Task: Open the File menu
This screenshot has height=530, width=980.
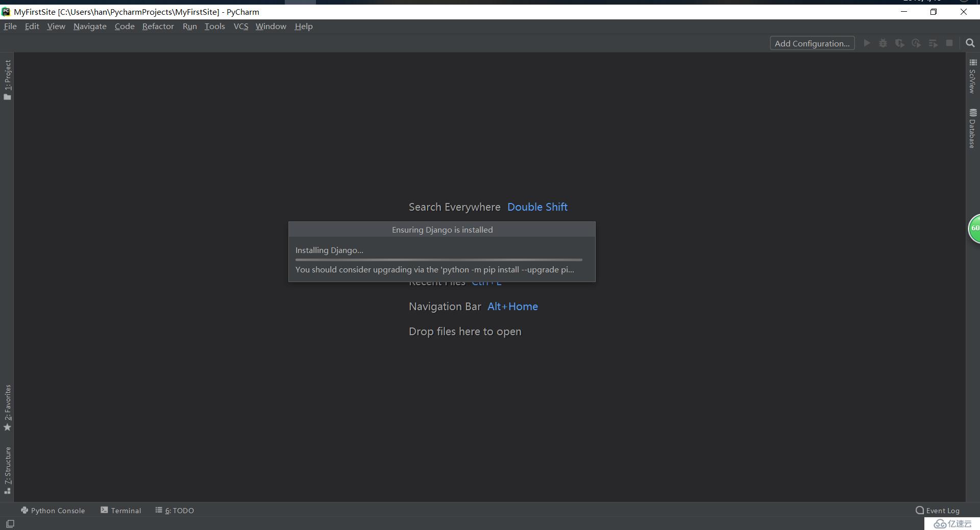Action: click(10, 27)
